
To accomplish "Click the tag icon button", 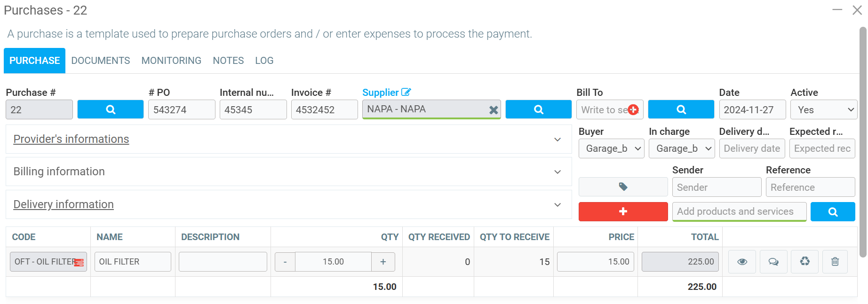I will (x=622, y=187).
